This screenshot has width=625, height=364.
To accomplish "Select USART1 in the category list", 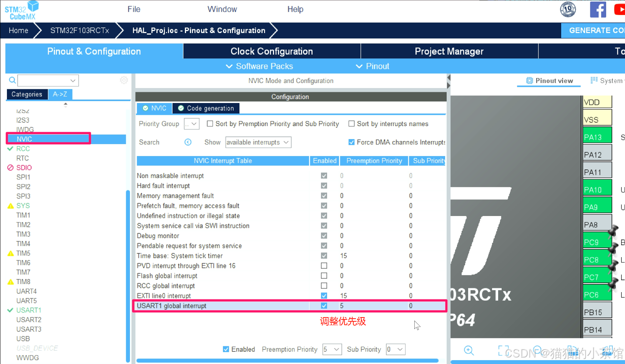I will click(28, 310).
